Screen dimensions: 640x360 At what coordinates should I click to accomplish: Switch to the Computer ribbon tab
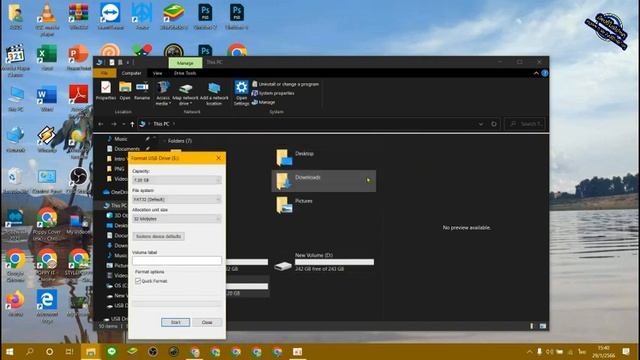point(131,73)
